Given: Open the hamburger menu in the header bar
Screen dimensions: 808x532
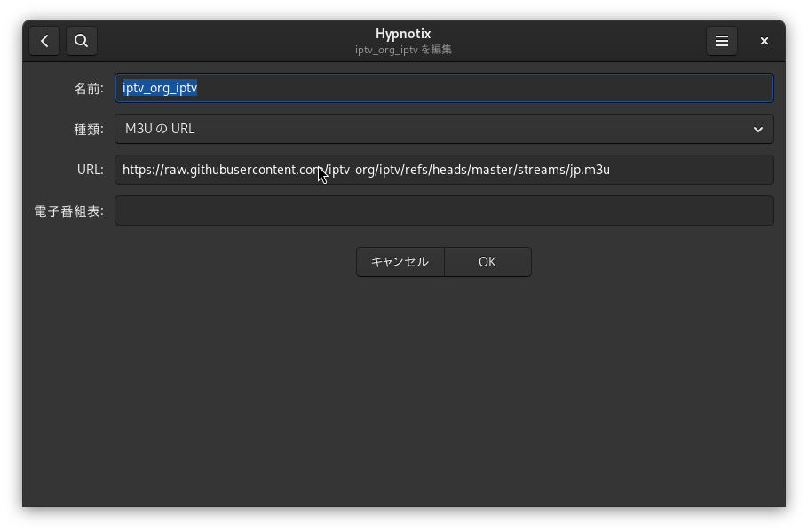Looking at the screenshot, I should point(722,41).
